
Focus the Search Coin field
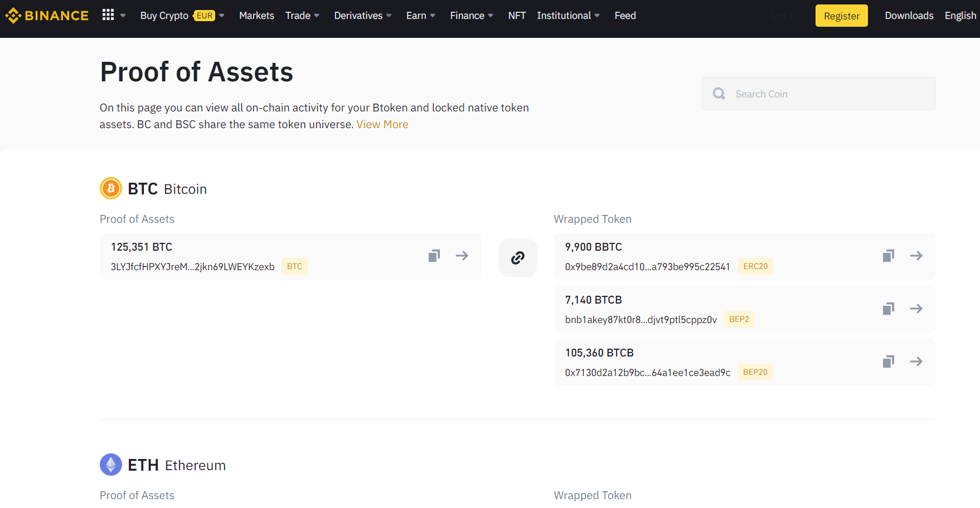pos(818,94)
